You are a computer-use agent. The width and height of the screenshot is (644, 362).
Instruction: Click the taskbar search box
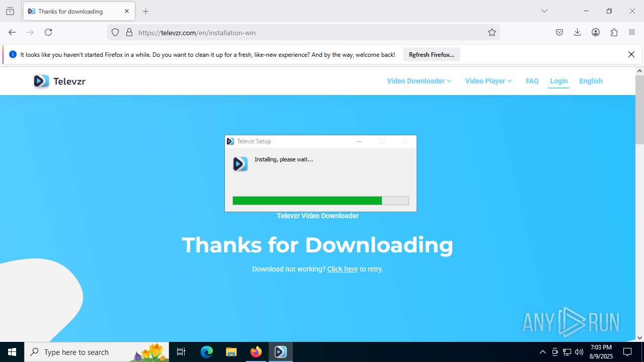[x=97, y=352]
